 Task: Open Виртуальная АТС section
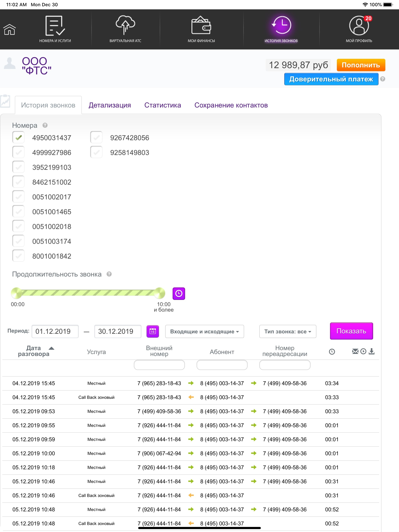125,29
